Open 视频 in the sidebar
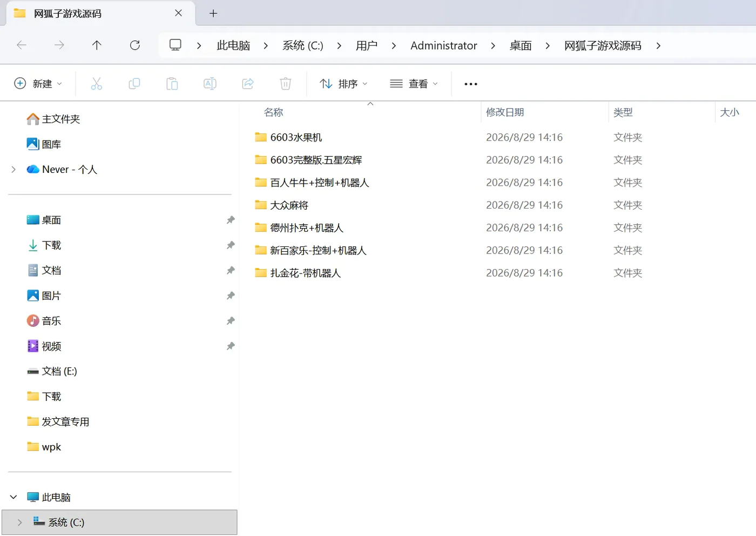Image resolution: width=756 pixels, height=536 pixels. [44, 346]
